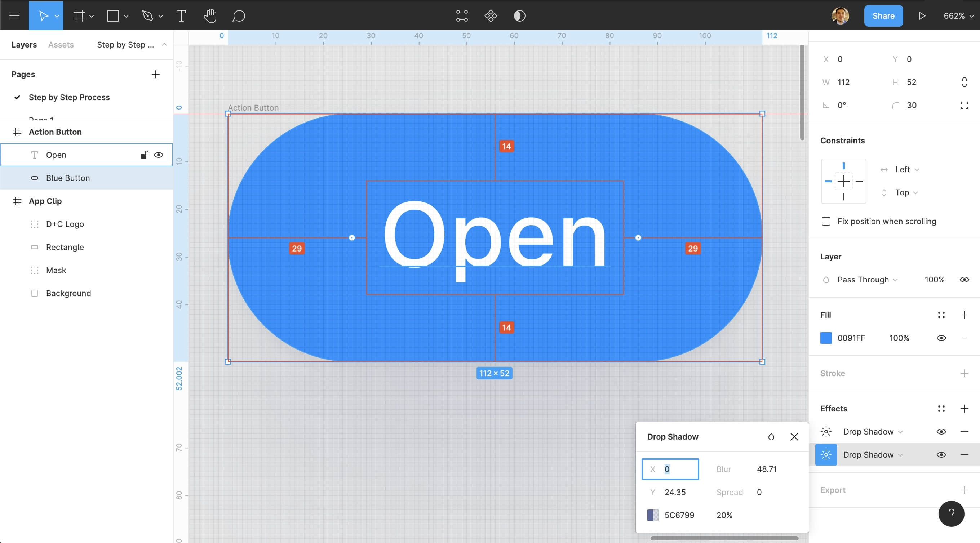Click the independent corners icon

[x=964, y=105]
